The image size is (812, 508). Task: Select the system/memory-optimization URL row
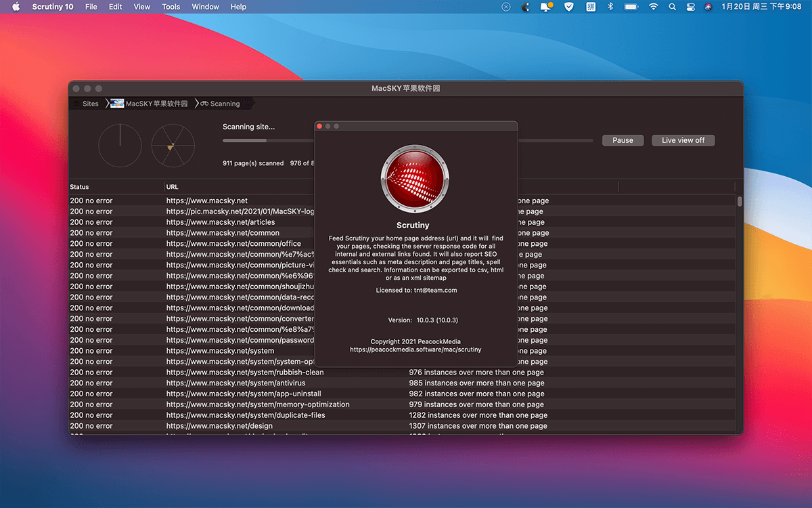tap(258, 404)
